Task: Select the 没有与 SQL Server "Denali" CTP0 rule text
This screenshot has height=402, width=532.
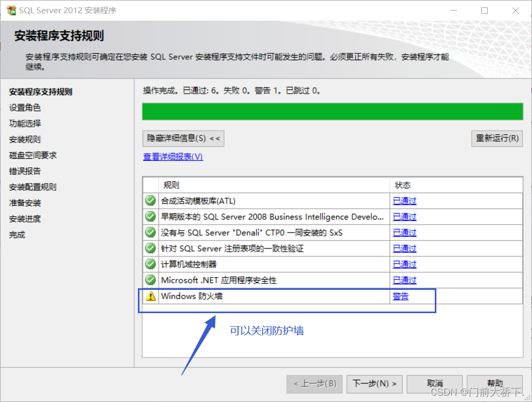Action: click(x=252, y=233)
